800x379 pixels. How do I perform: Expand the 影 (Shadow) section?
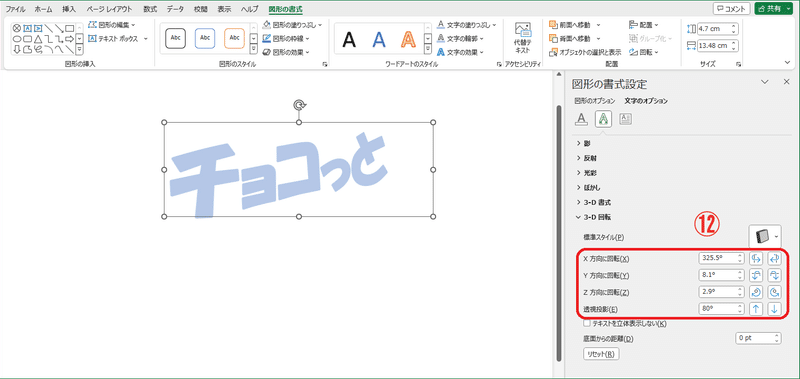point(583,144)
